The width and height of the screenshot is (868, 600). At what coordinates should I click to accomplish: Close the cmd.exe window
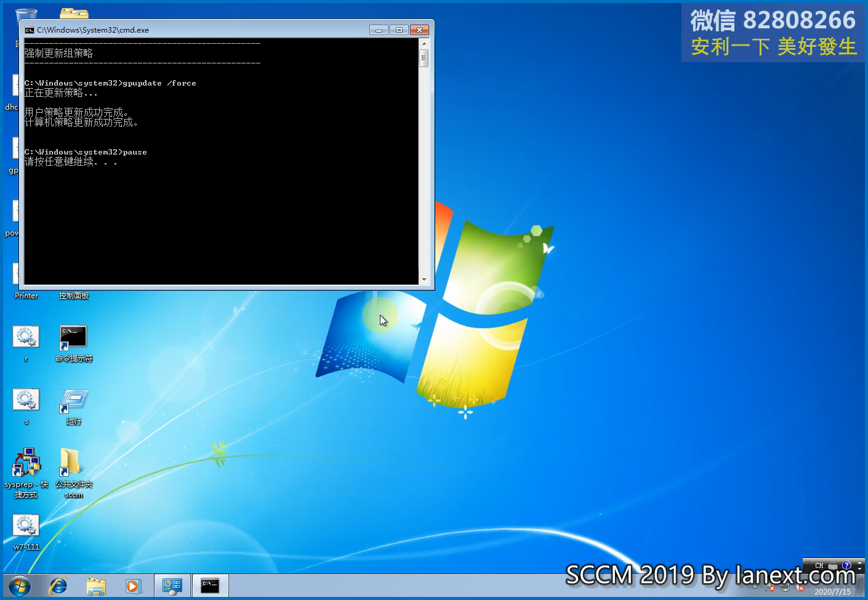point(419,30)
